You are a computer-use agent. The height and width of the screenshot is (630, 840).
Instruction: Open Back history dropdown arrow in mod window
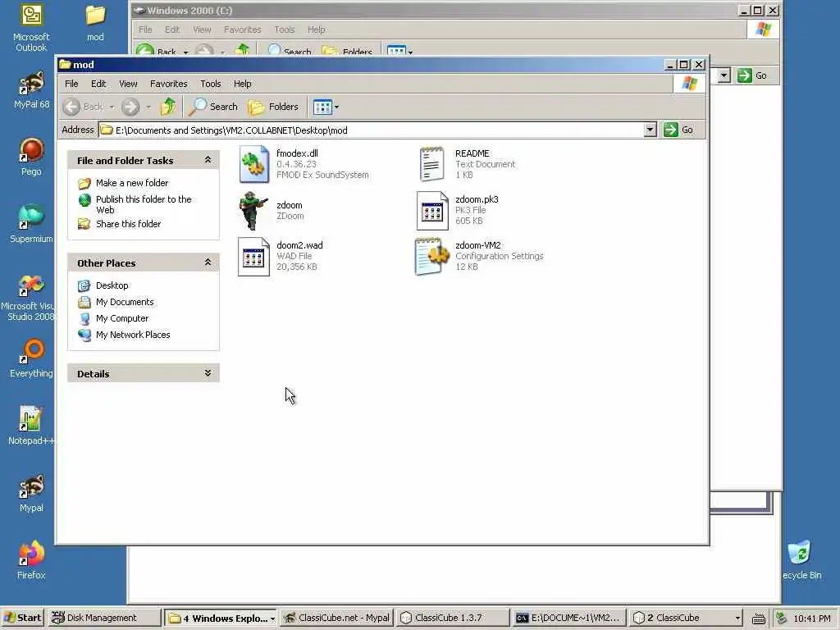pos(112,107)
